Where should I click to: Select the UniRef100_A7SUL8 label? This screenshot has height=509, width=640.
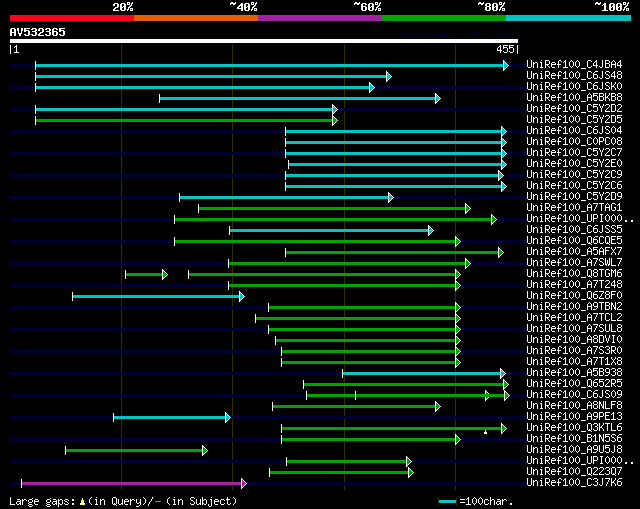[574, 329]
